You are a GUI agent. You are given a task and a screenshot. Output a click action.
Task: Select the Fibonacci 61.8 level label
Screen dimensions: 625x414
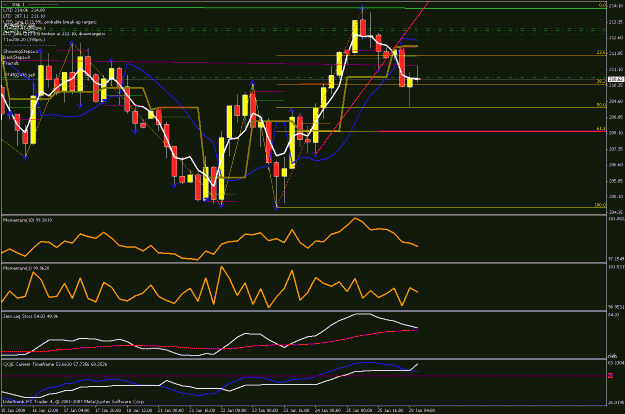(601, 129)
